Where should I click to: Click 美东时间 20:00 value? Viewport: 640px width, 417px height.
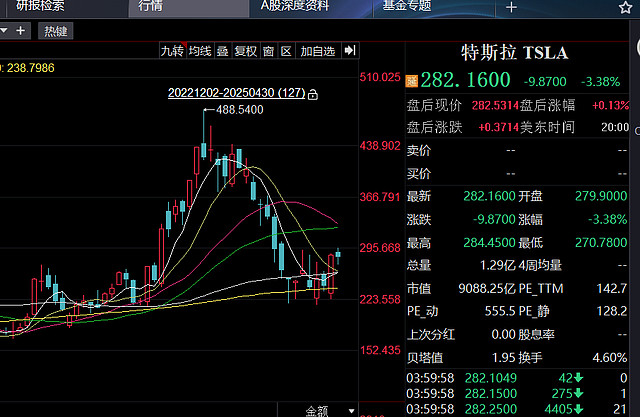point(615,127)
